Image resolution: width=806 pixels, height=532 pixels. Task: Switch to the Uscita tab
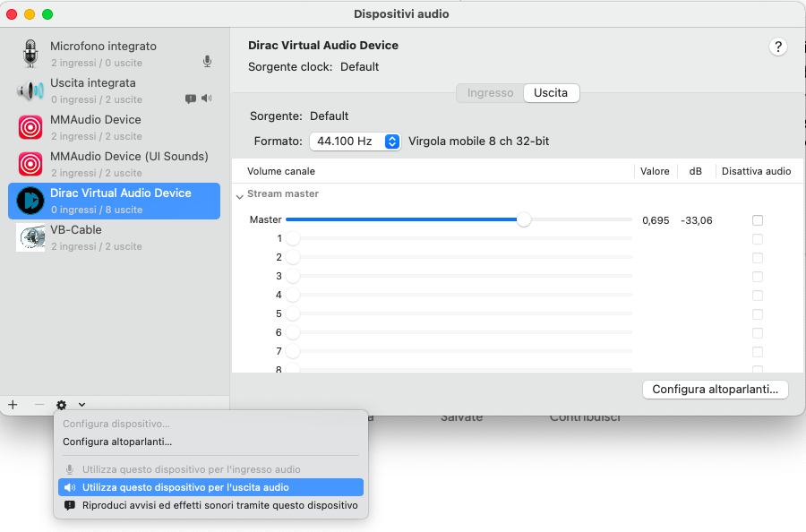tap(551, 93)
